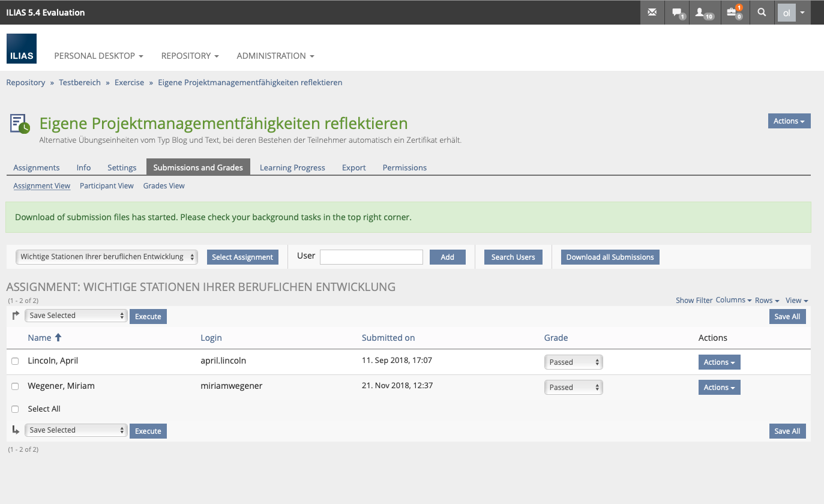The width and height of the screenshot is (824, 504).
Task: Click the user avatar in header
Action: tap(786, 13)
